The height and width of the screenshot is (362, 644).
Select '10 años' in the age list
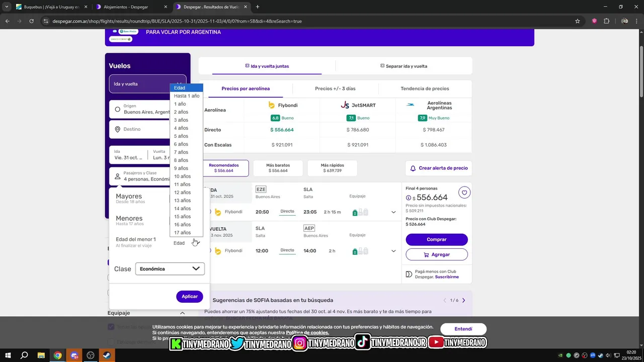pyautogui.click(x=187, y=176)
